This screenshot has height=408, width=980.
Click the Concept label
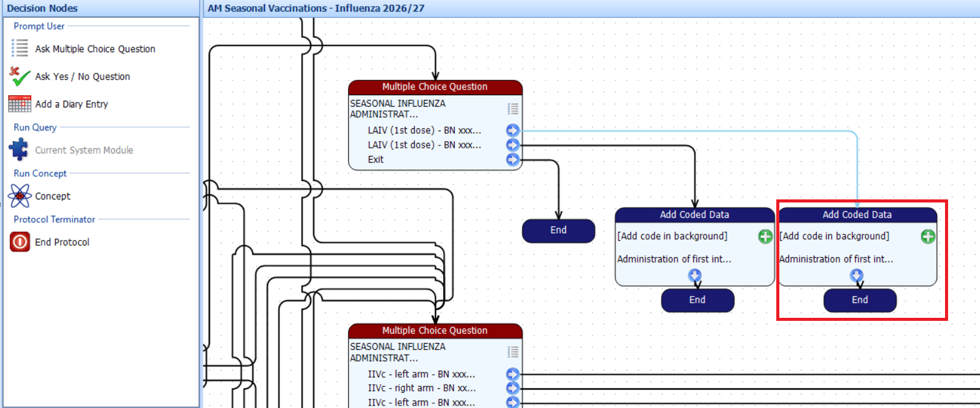[x=53, y=196]
